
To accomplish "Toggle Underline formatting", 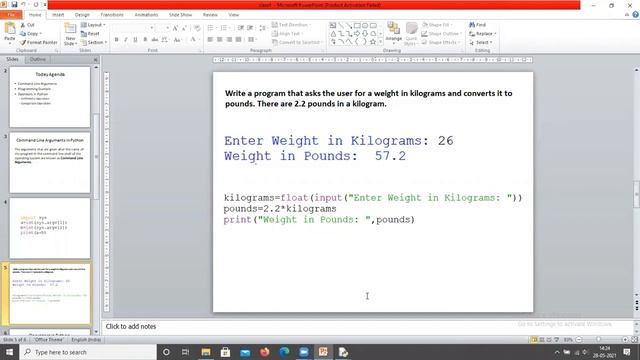I will (135, 40).
